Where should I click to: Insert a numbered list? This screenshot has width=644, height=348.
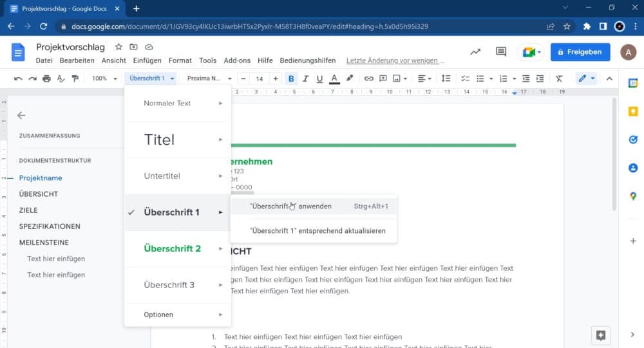pyautogui.click(x=503, y=78)
